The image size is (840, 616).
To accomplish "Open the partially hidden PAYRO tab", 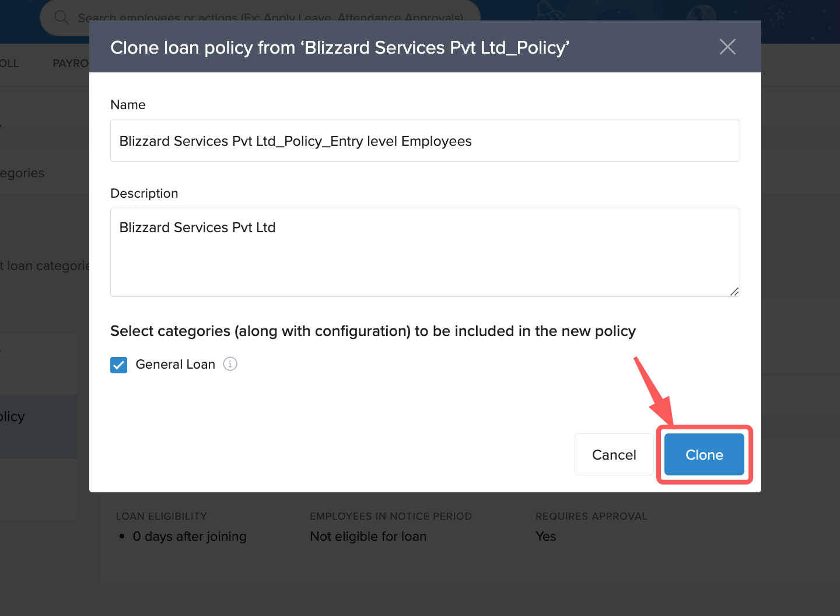I will [70, 63].
